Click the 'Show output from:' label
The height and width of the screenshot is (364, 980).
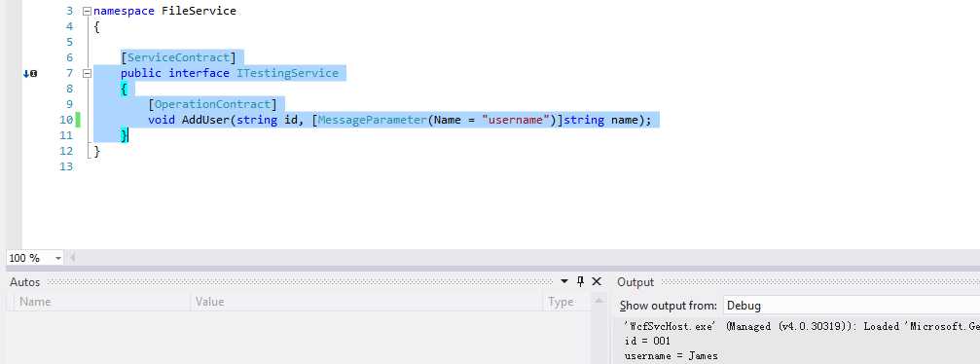pyautogui.click(x=669, y=306)
